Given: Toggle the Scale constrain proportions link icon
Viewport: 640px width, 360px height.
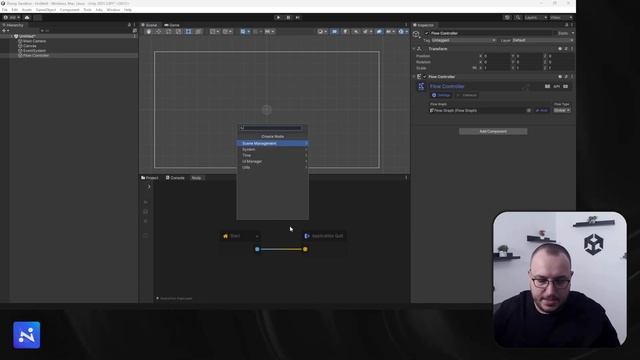Looking at the screenshot, I should click(x=474, y=68).
